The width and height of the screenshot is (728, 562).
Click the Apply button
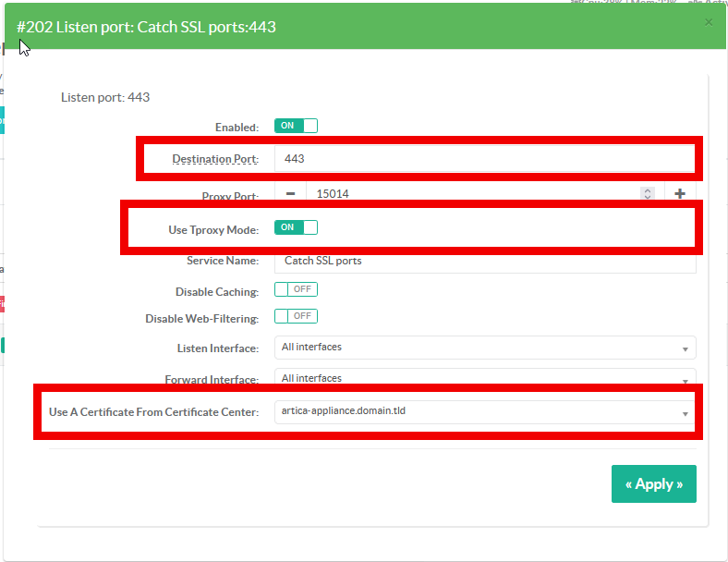coord(653,484)
